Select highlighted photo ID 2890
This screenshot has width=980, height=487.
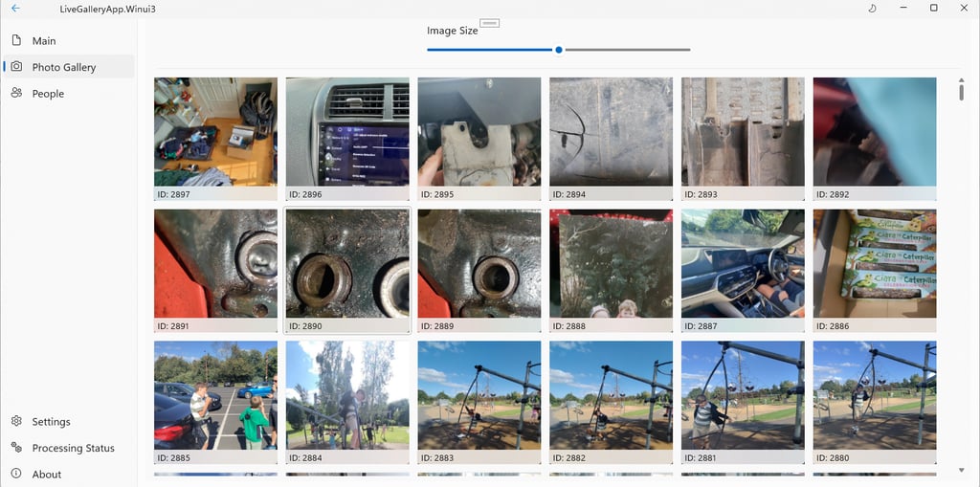click(x=347, y=271)
